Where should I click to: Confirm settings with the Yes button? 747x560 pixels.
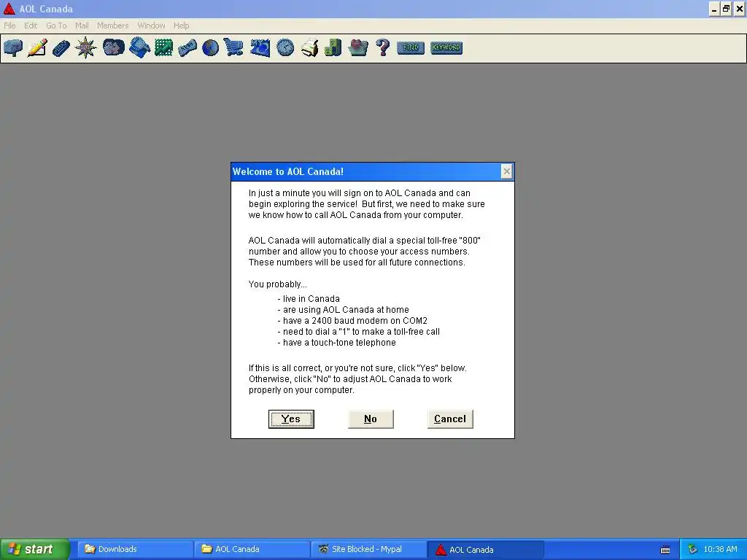point(291,419)
